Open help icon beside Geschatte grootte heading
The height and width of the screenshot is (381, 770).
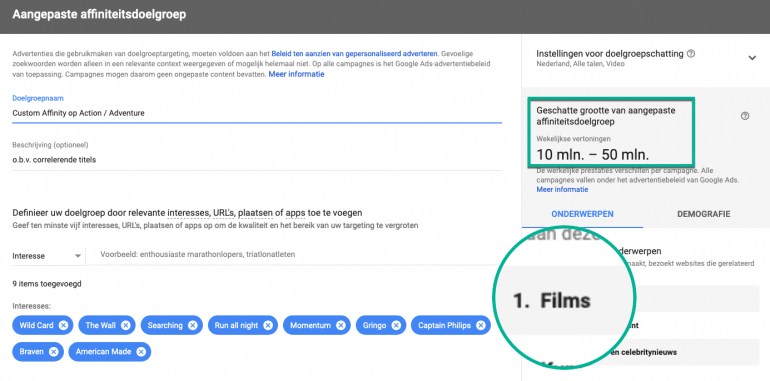point(745,116)
